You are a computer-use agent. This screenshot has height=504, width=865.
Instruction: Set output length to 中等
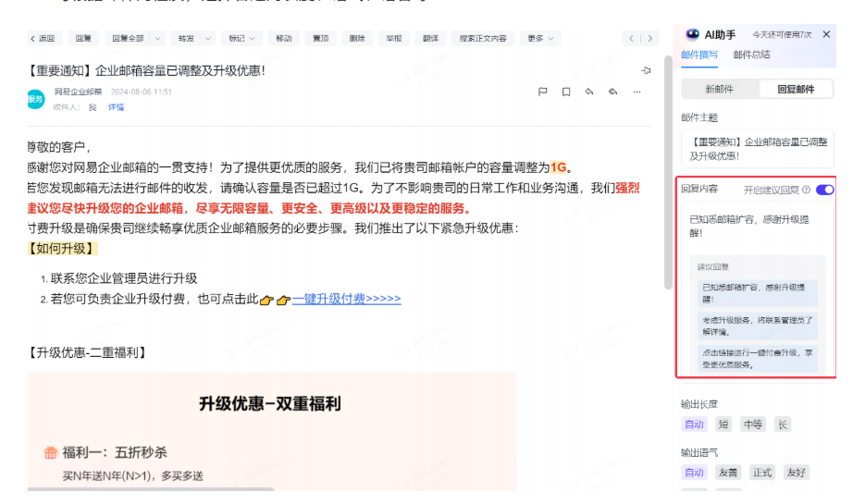[x=753, y=424]
